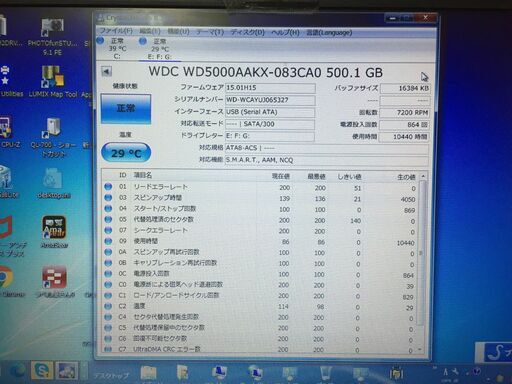Open the AmaBear desktop icon
This screenshot has width=512, height=384.
pos(54,232)
